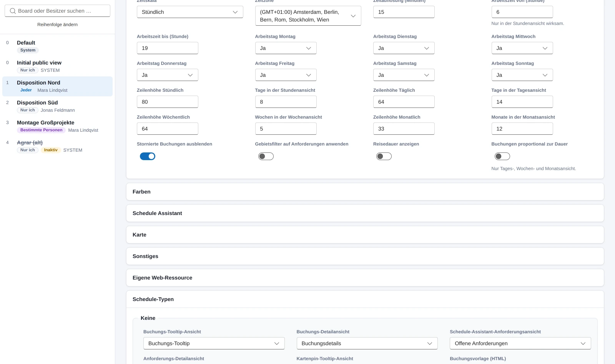Expand the Schedule Assistant section

(365, 213)
